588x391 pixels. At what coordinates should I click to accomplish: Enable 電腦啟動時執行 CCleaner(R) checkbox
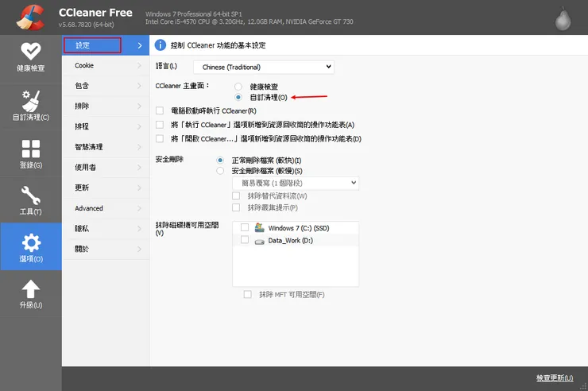[x=160, y=110]
